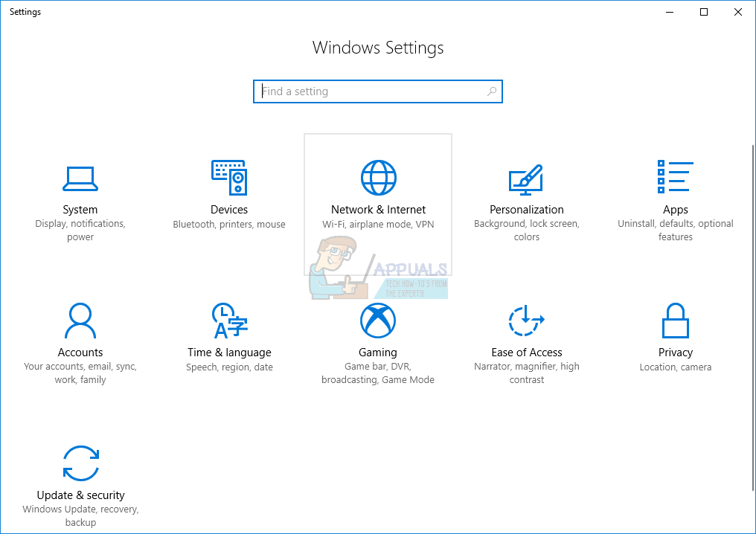Click 'Location, camera' description
Screen dimensions: 756x534
pyautogui.click(x=675, y=367)
